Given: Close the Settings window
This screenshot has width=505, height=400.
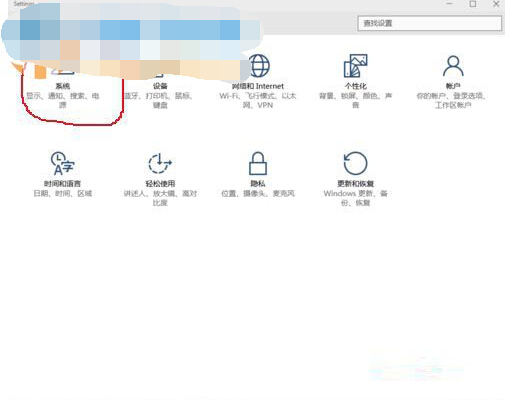Looking at the screenshot, I should 496,4.
